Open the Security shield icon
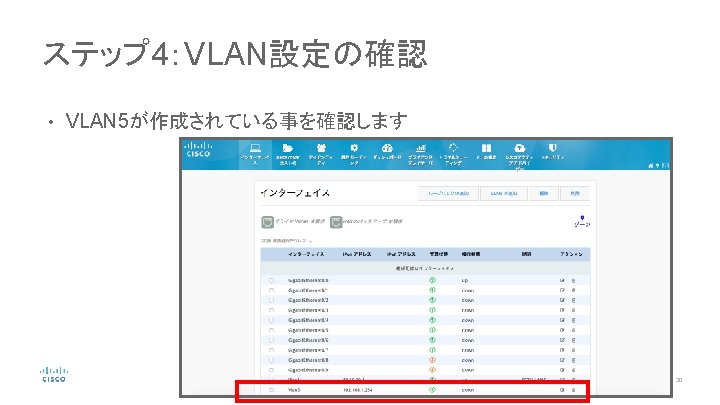720x405 pixels. click(x=552, y=148)
